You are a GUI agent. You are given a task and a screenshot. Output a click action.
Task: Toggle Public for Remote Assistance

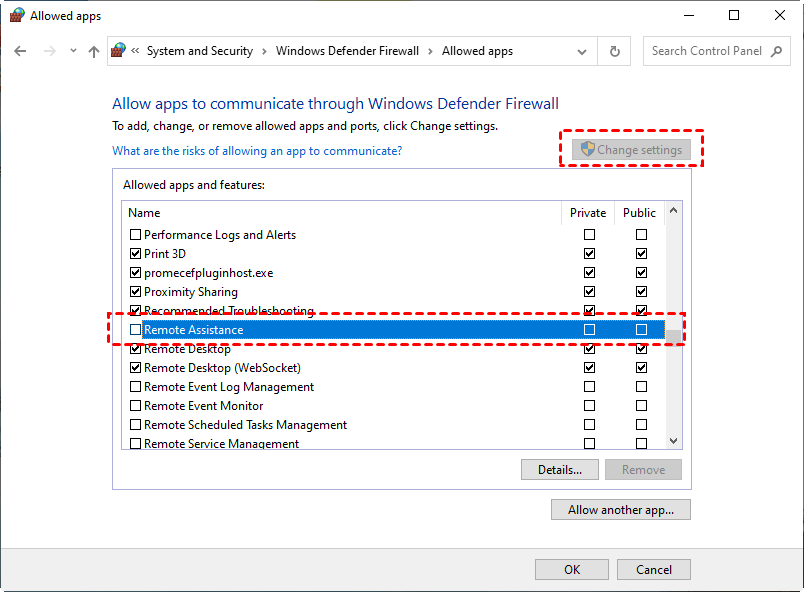pos(641,330)
